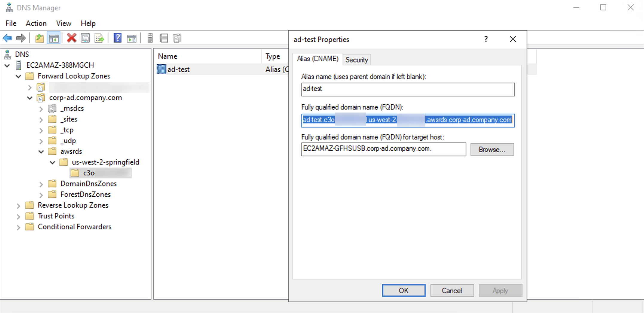
Task: Select the Delete record red X icon
Action: [71, 38]
